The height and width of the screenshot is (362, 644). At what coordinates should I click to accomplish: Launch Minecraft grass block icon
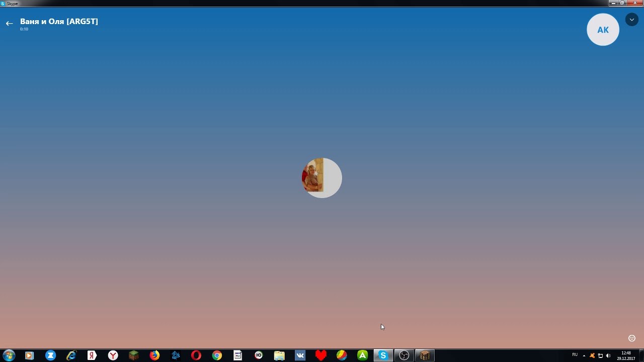click(134, 355)
